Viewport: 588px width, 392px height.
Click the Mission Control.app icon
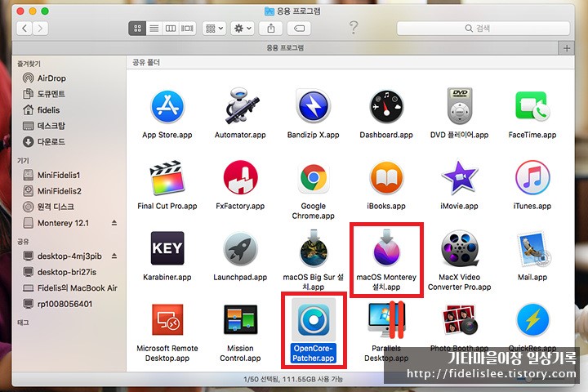coord(240,319)
